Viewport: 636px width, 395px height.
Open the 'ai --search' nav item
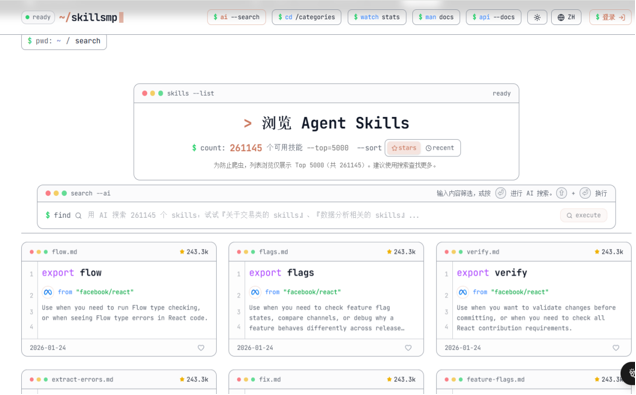tap(236, 17)
